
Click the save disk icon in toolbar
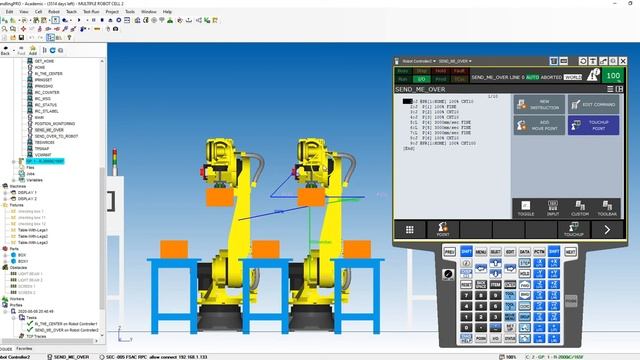(x=21, y=38)
